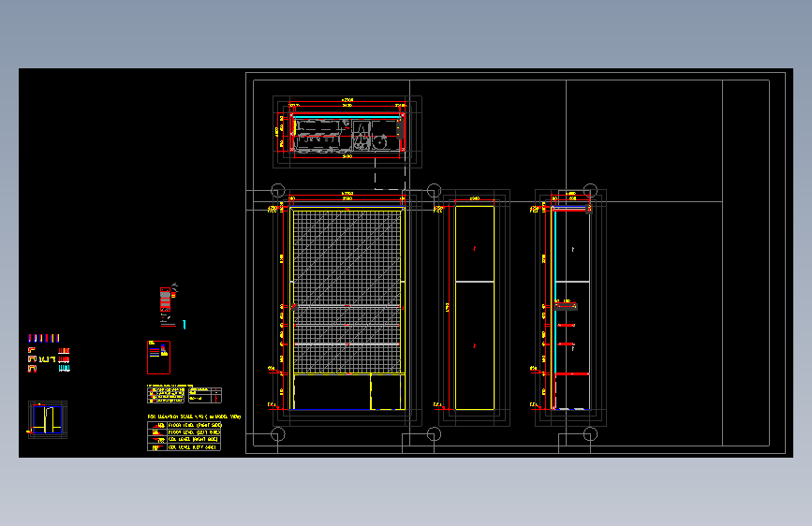The height and width of the screenshot is (526, 812).
Task: Click the grid circle above the front elevation's left corner
Action: tap(278, 190)
